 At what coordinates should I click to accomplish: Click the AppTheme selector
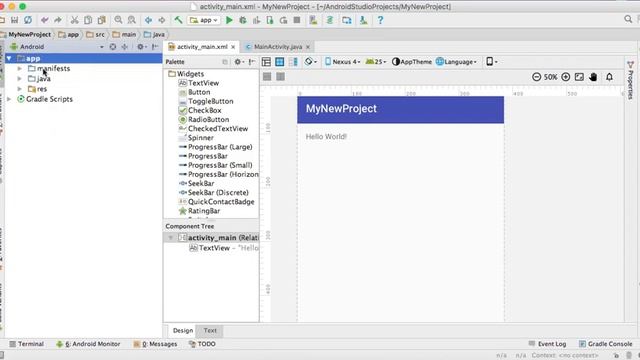pos(411,62)
